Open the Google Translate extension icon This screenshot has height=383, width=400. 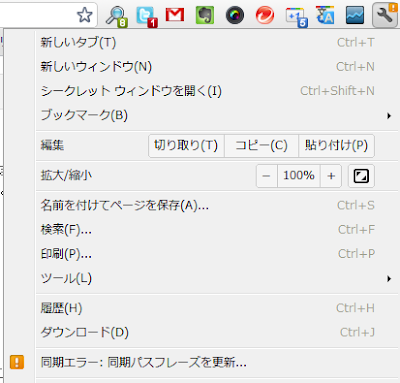pyautogui.click(x=325, y=15)
